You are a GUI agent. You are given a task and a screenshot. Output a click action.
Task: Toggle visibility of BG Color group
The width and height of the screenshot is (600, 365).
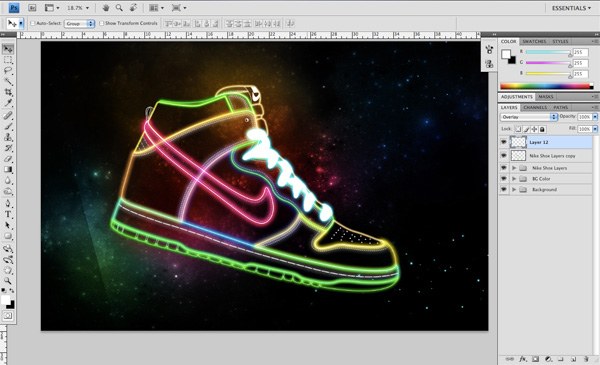tap(504, 179)
